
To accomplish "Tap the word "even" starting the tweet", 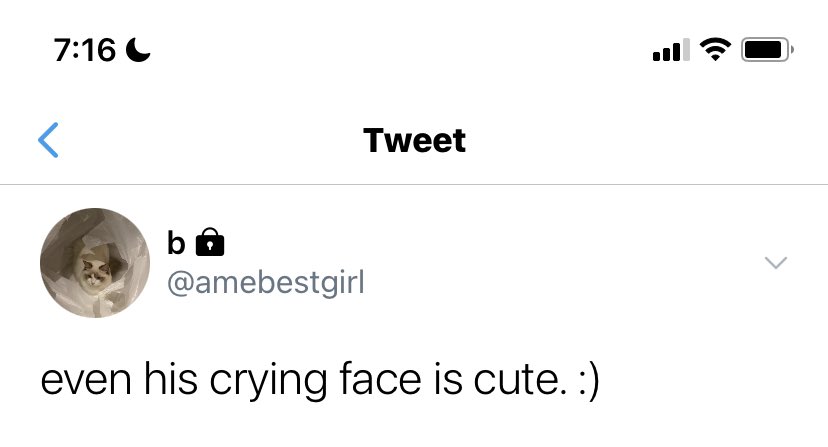I will pyautogui.click(x=86, y=380).
